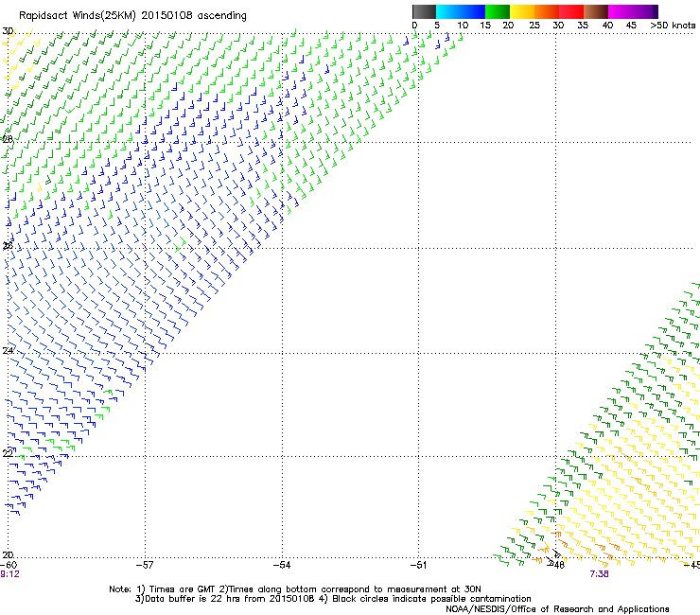Click the 'NOAA/NESDIS/Office of Research and Applications' credit
Screen dimensions: 700x615
pyautogui.click(x=557, y=609)
